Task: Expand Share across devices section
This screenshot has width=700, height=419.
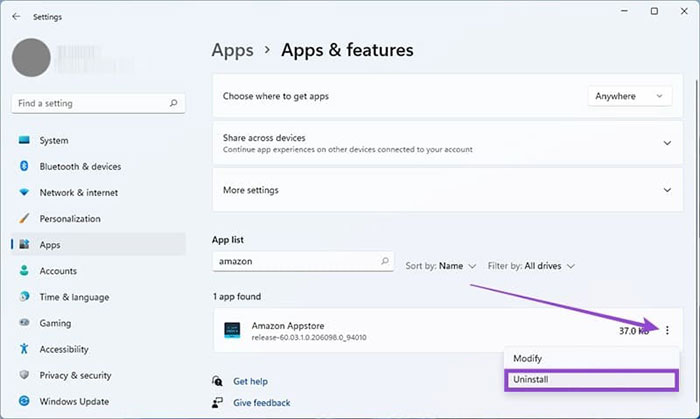Action: click(667, 143)
